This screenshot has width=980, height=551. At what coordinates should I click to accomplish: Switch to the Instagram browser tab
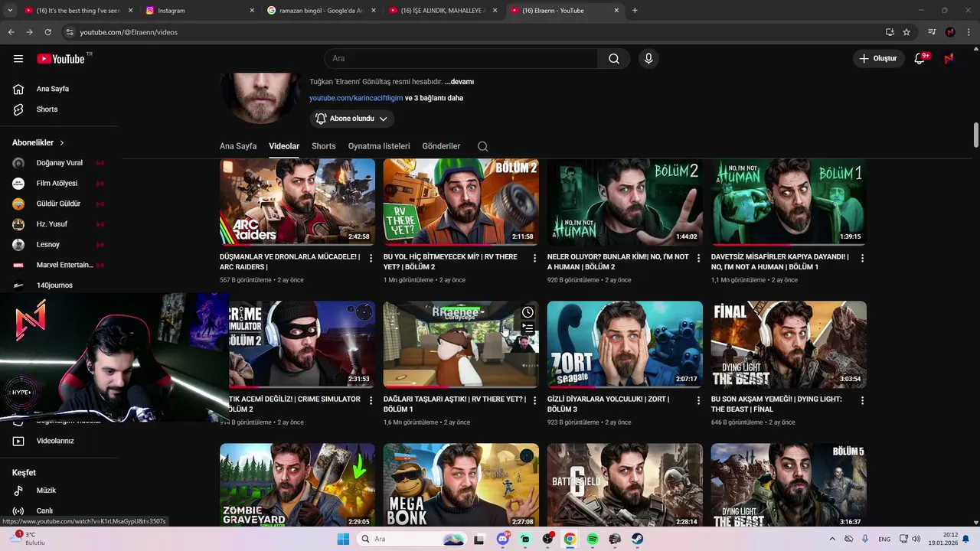pyautogui.click(x=199, y=11)
